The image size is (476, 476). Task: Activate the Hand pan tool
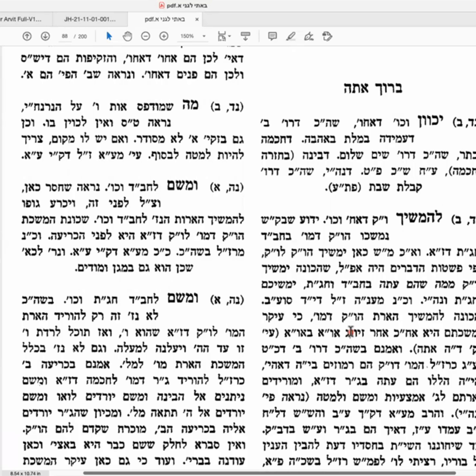pos(127,36)
